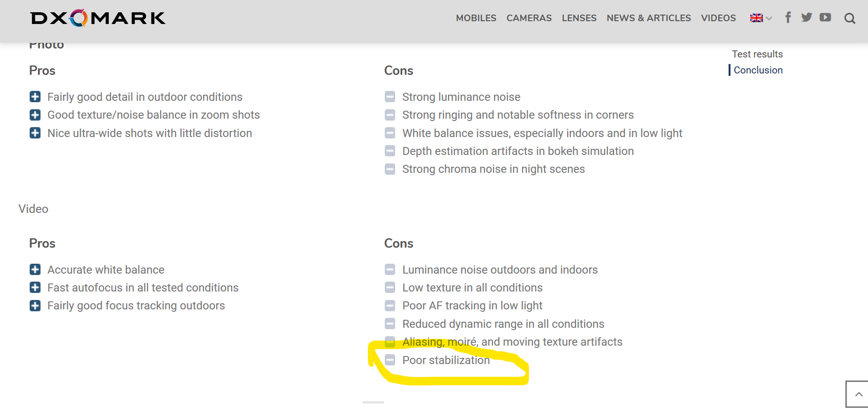Click minus icon beside Low texture
This screenshot has height=413, width=868.
click(x=390, y=288)
